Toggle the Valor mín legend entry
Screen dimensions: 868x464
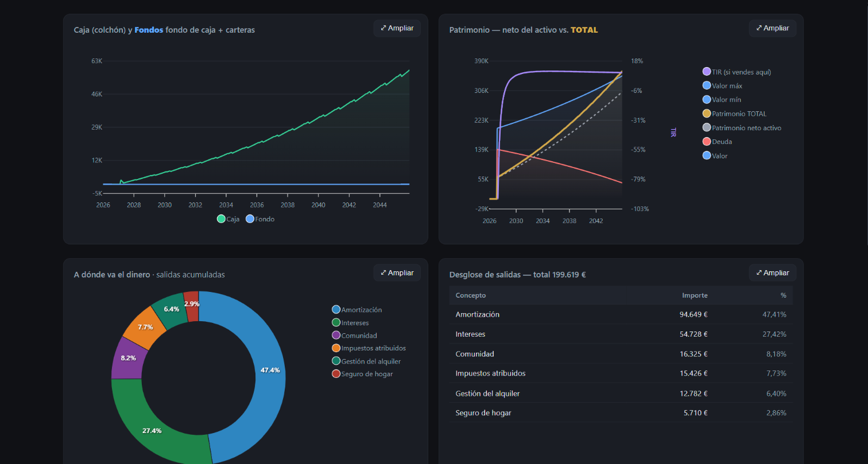click(x=722, y=100)
